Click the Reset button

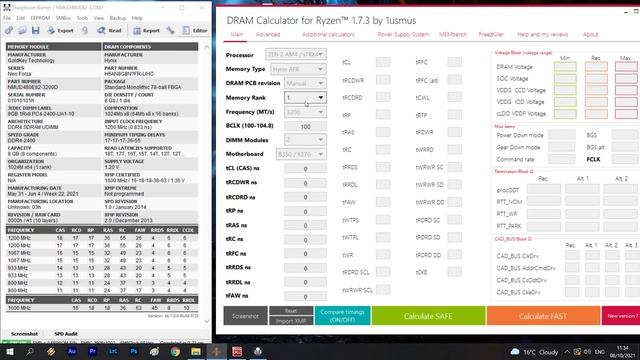point(291,311)
